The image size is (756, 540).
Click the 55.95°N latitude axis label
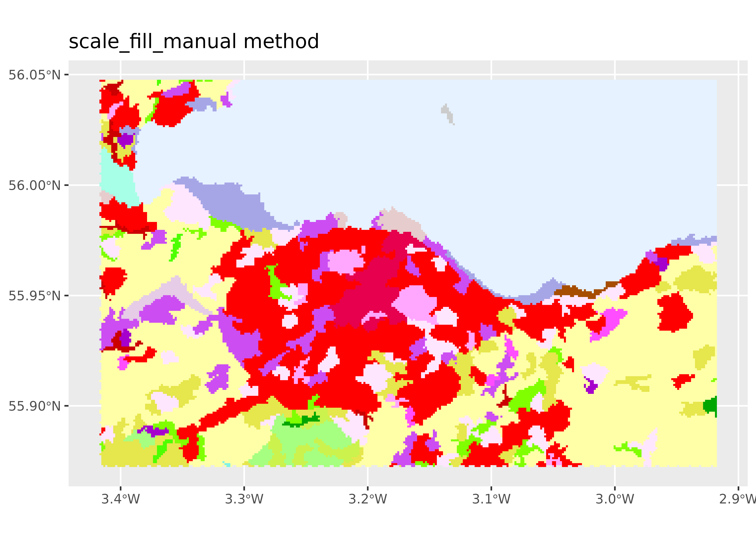tap(35, 296)
